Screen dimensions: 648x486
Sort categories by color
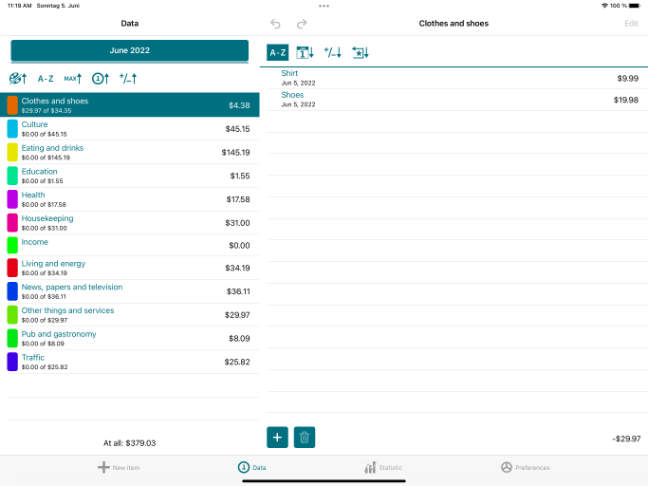[18, 78]
